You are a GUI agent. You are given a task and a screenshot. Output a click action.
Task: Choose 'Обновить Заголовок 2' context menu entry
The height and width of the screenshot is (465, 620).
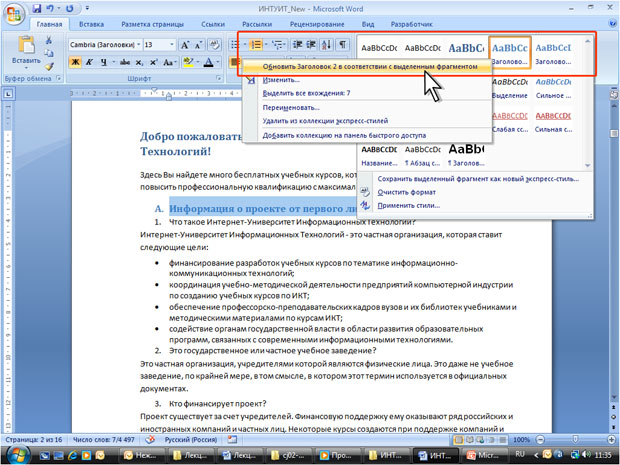[x=367, y=66]
